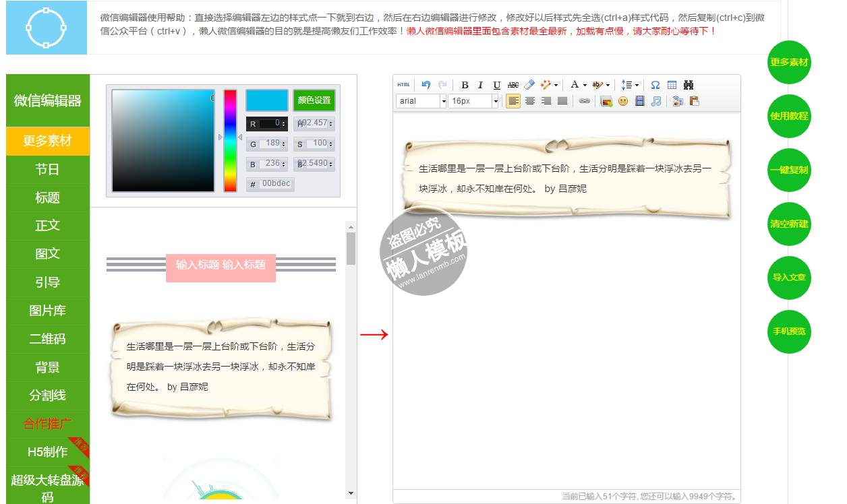Image resolution: width=847 pixels, height=504 pixels.
Task: Insert a table using the table icon
Action: (x=672, y=85)
